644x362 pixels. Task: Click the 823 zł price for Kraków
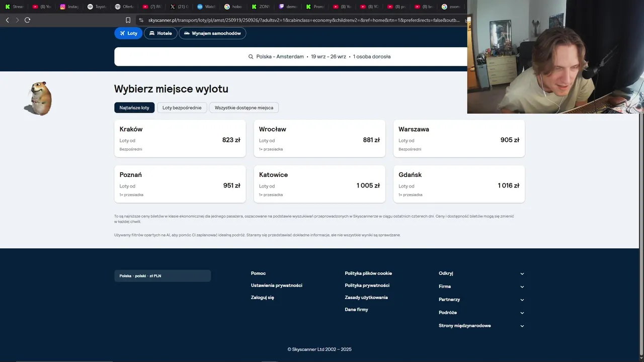tap(231, 140)
